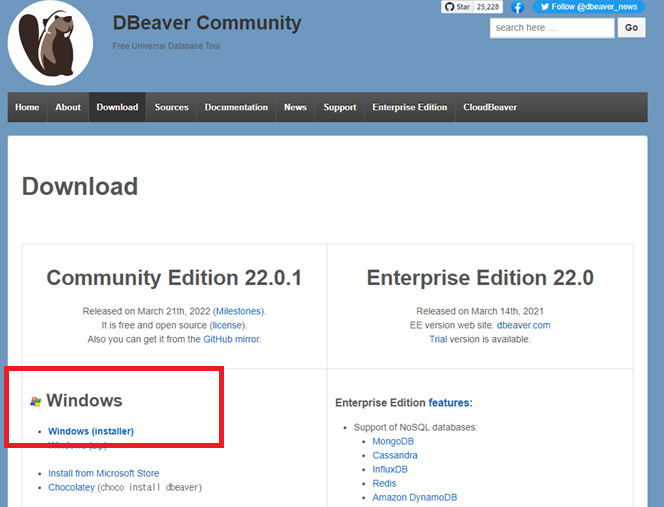Click the Windows section heading

click(84, 400)
